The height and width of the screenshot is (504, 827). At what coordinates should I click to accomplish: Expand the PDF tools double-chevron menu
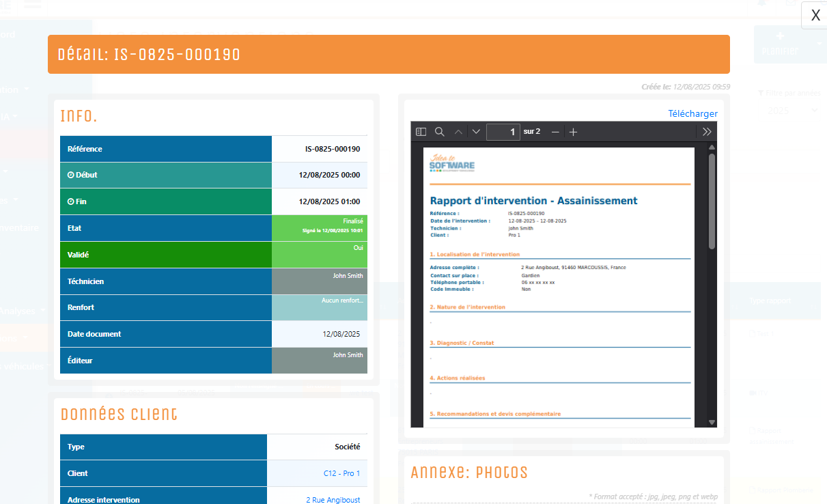(707, 132)
